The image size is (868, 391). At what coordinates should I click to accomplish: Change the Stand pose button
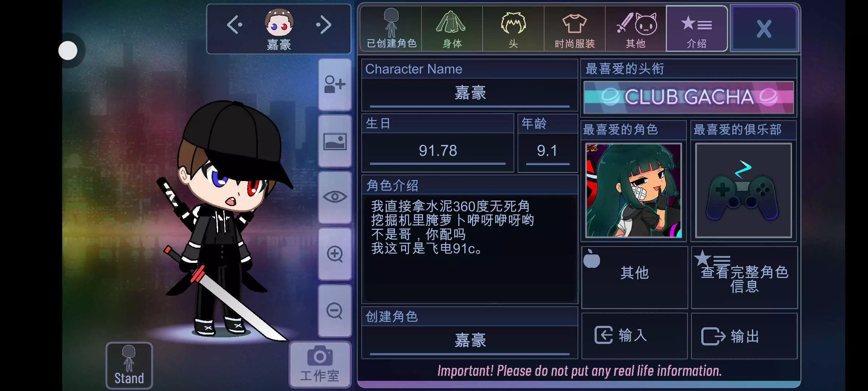pos(129,366)
